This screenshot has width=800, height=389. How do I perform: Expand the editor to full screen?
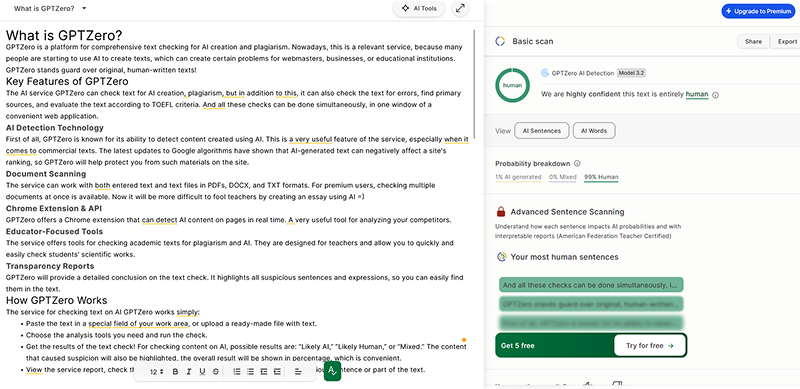click(460, 8)
